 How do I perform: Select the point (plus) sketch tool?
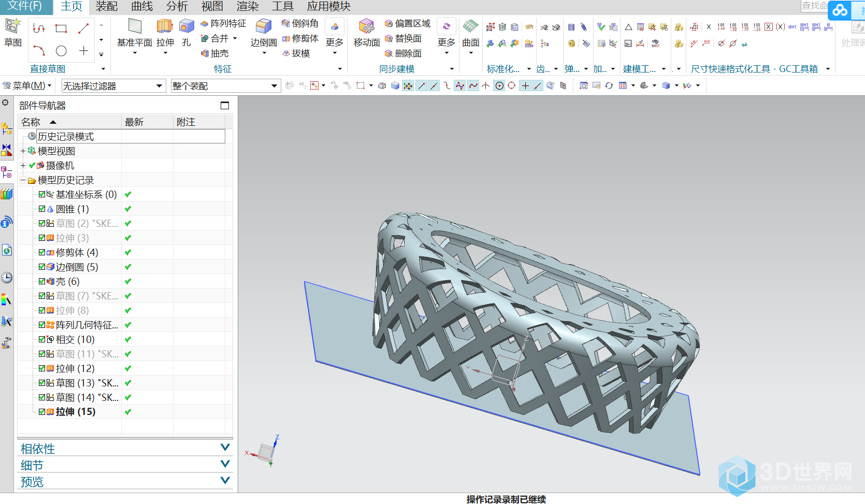[83, 51]
